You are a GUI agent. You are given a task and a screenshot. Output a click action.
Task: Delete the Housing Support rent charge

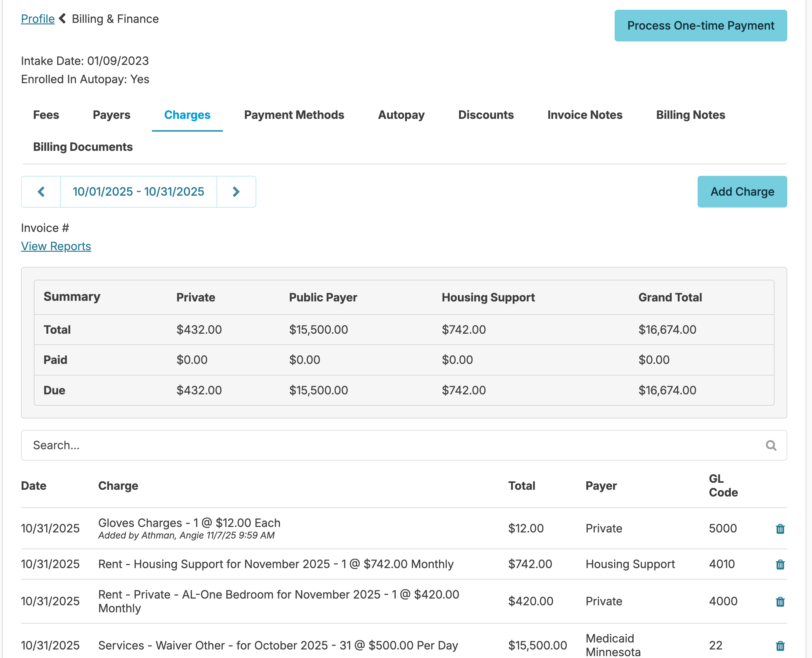[x=780, y=564]
